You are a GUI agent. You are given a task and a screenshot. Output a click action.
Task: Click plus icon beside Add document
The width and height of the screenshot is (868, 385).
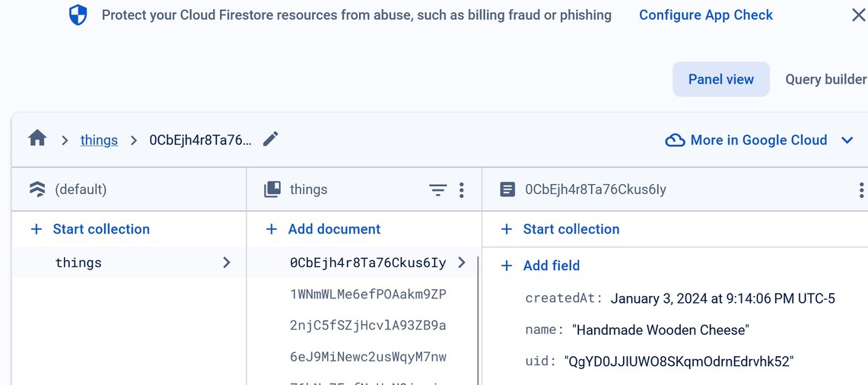272,229
